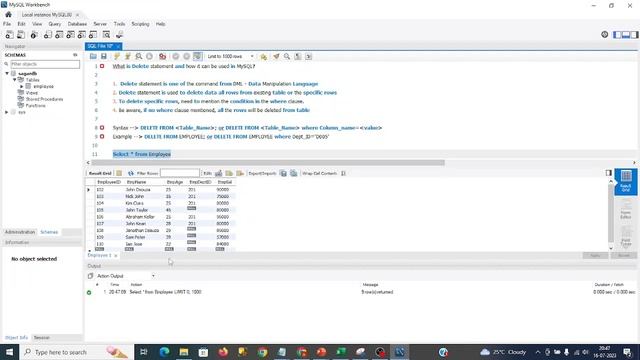Expand the sys schema node
Image resolution: width=640 pixels, height=360 pixels.
coord(7,112)
